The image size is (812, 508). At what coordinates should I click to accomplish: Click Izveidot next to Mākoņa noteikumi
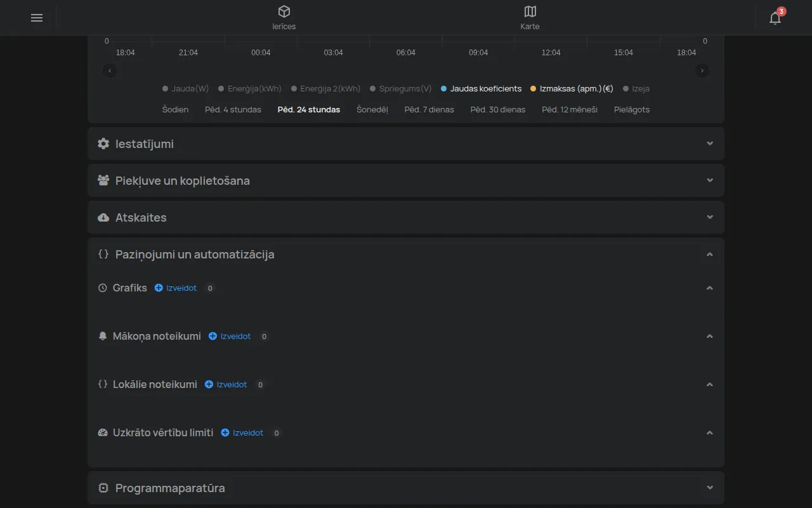point(230,337)
